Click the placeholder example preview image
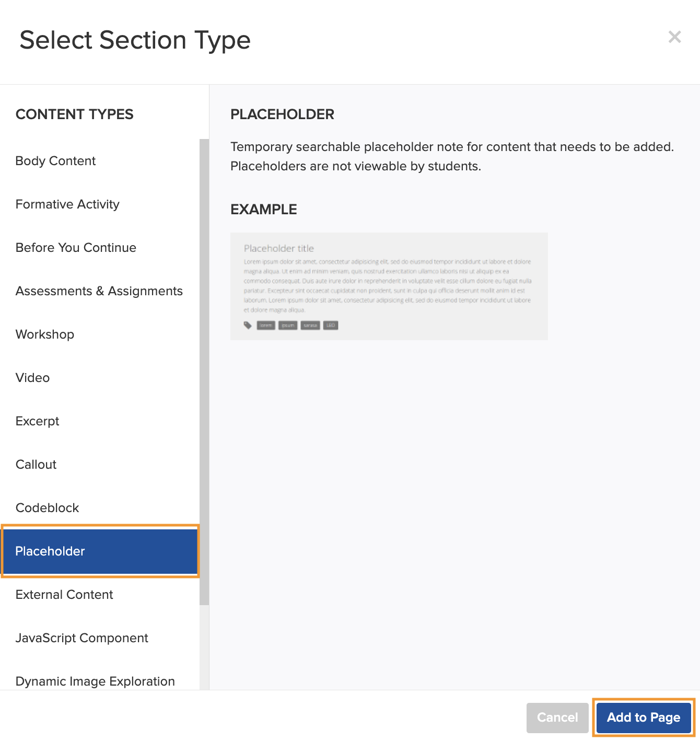The image size is (700, 741). [389, 286]
